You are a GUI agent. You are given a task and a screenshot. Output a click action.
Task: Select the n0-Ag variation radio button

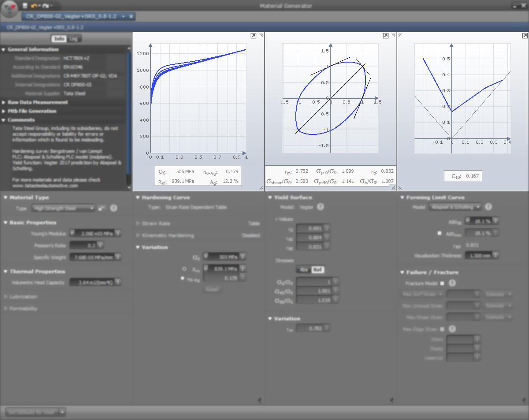(183, 279)
